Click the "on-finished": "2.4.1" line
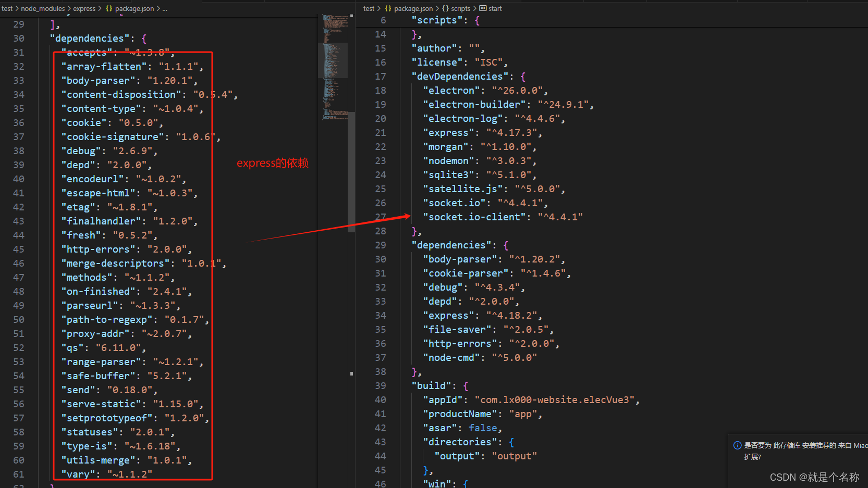The image size is (868, 488). click(127, 292)
